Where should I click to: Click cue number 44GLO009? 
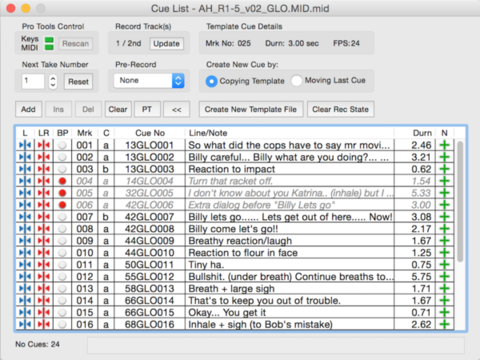click(149, 241)
